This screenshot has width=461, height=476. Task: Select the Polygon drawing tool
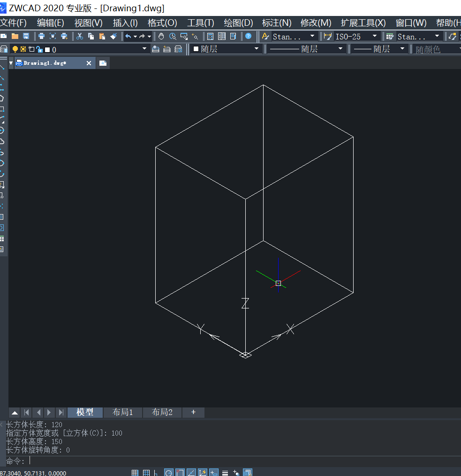[x=4, y=98]
